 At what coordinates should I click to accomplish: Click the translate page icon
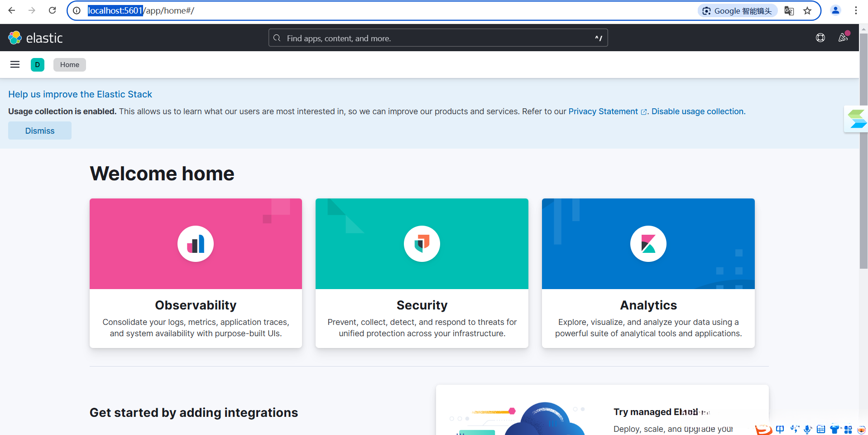click(789, 11)
